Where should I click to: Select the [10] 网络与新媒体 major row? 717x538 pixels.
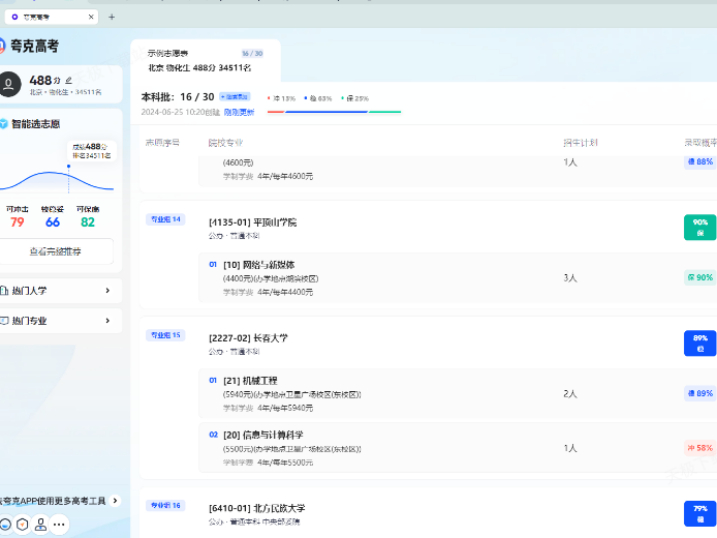(458, 277)
